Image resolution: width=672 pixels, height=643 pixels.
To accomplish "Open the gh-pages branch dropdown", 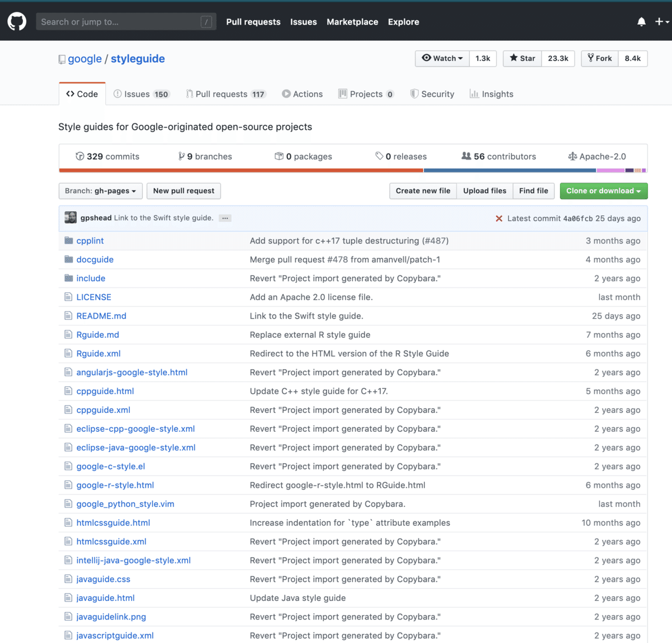I will 100,191.
